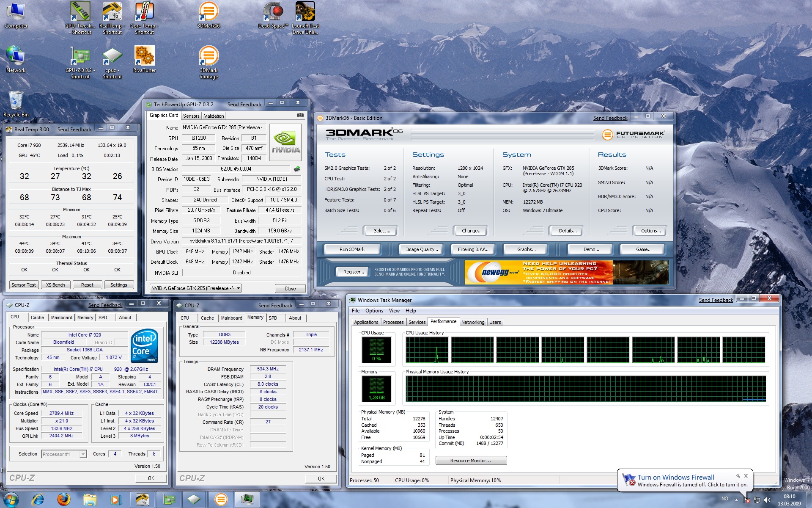Open Windows Explorer folder on taskbar
812x508 pixels.
coord(90,500)
